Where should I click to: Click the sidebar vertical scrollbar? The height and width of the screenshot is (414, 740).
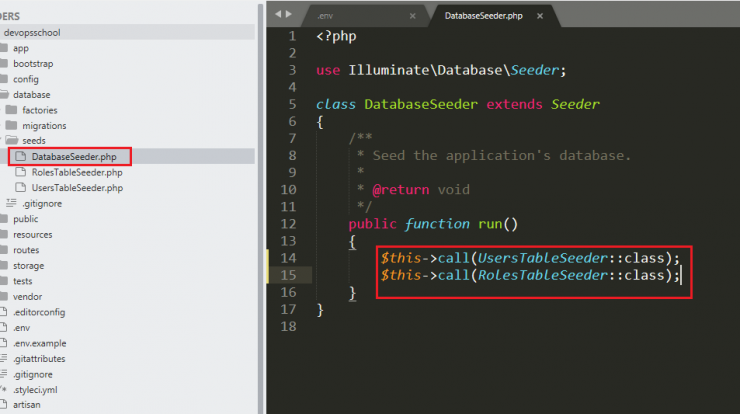[260, 208]
